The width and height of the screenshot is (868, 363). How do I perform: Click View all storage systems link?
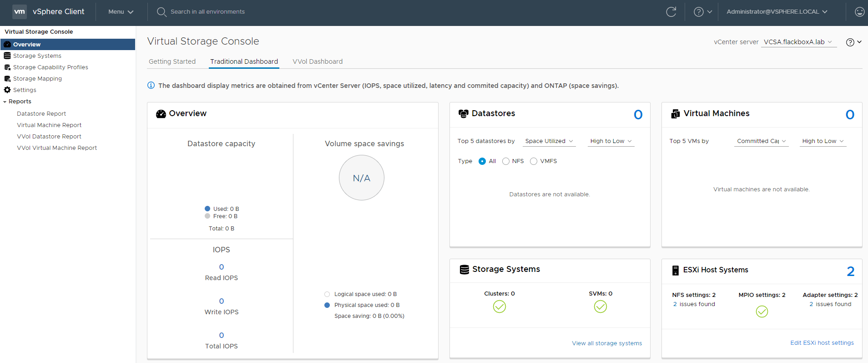coord(607,343)
